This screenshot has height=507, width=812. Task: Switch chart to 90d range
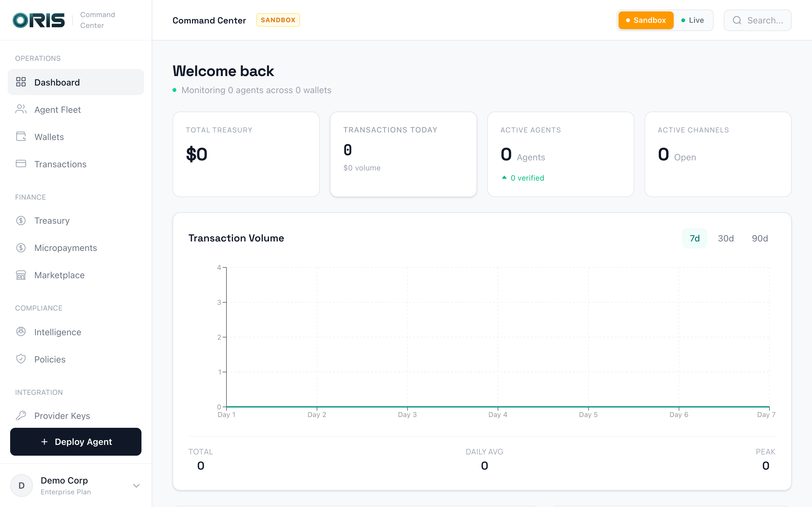(x=760, y=238)
